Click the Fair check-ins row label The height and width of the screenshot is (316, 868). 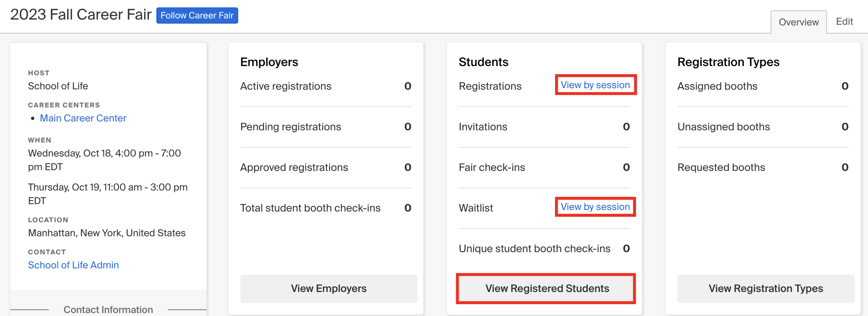pyautogui.click(x=492, y=167)
